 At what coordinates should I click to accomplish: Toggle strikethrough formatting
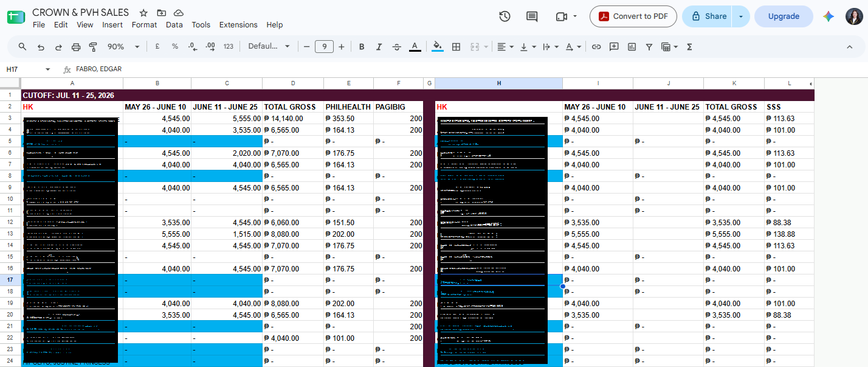pyautogui.click(x=397, y=47)
